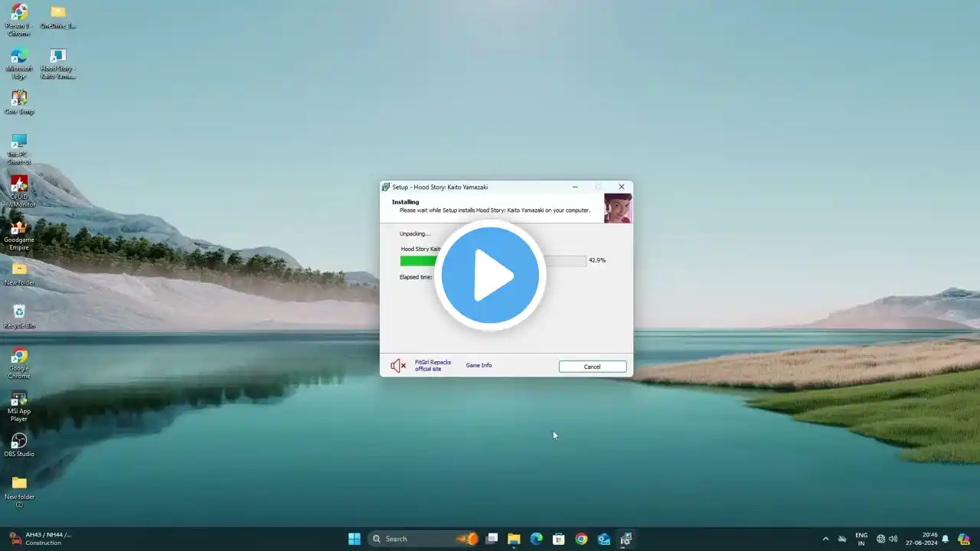980x551 pixels.
Task: Open Microsoft Store from the taskbar
Action: [559, 539]
